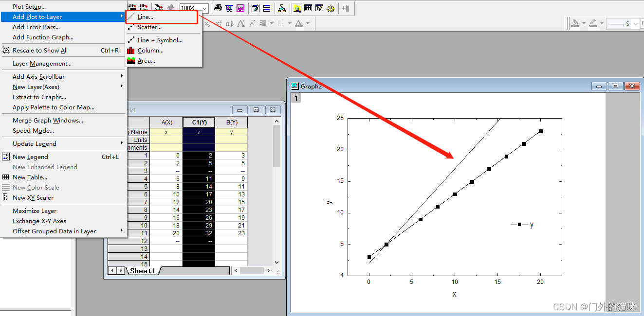Open the line color dropdown arrow
The height and width of the screenshot is (316, 644).
pos(602,23)
